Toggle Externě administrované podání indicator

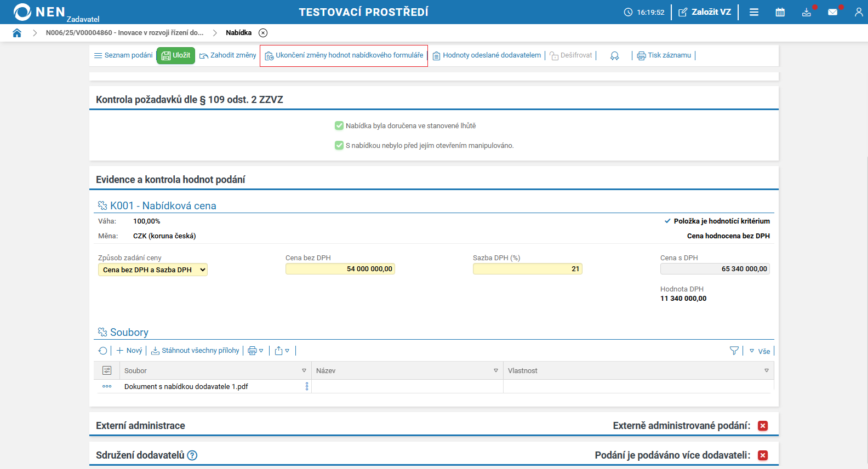(763, 426)
